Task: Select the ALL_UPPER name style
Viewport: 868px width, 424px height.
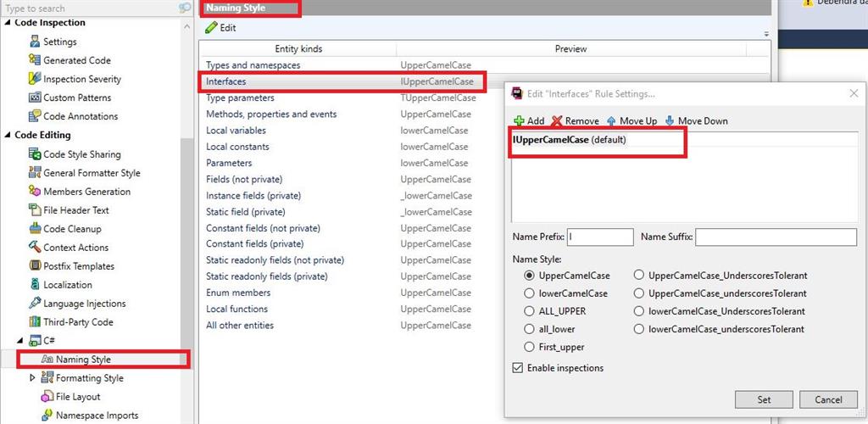Action: (x=530, y=311)
